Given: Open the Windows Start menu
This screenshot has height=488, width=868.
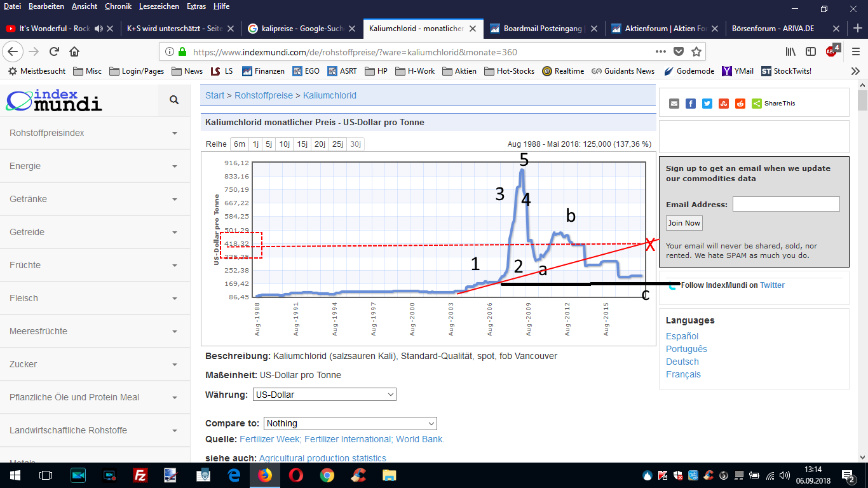Looking at the screenshot, I should pyautogui.click(x=15, y=475).
